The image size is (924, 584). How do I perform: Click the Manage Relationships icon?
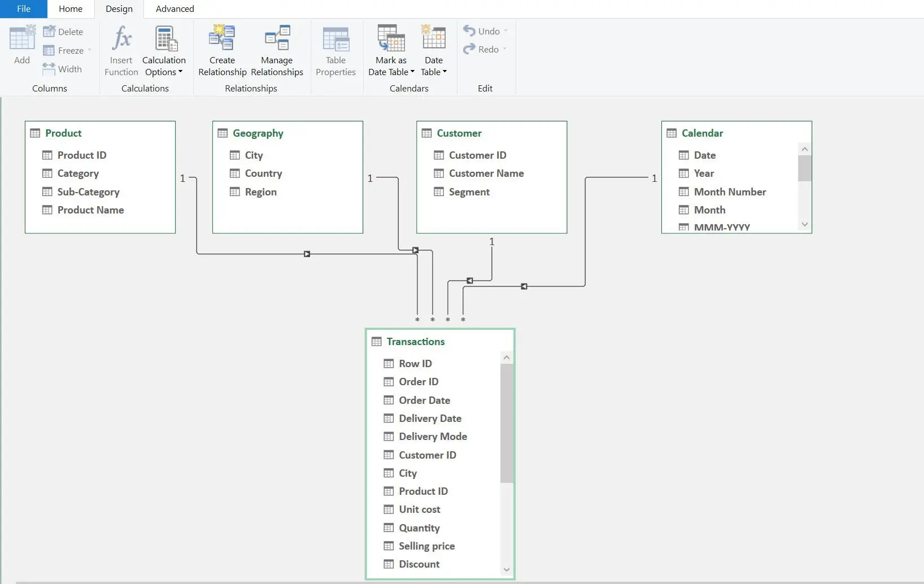277,38
